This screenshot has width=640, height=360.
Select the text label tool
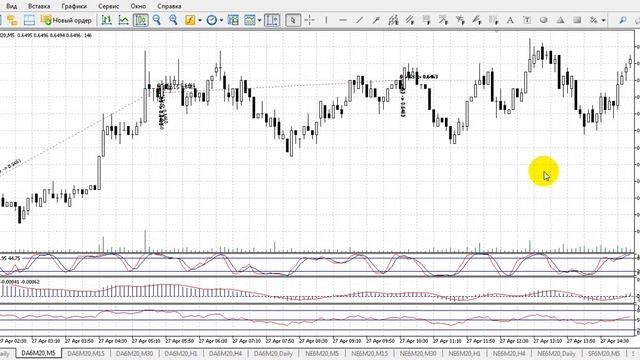pyautogui.click(x=527, y=20)
